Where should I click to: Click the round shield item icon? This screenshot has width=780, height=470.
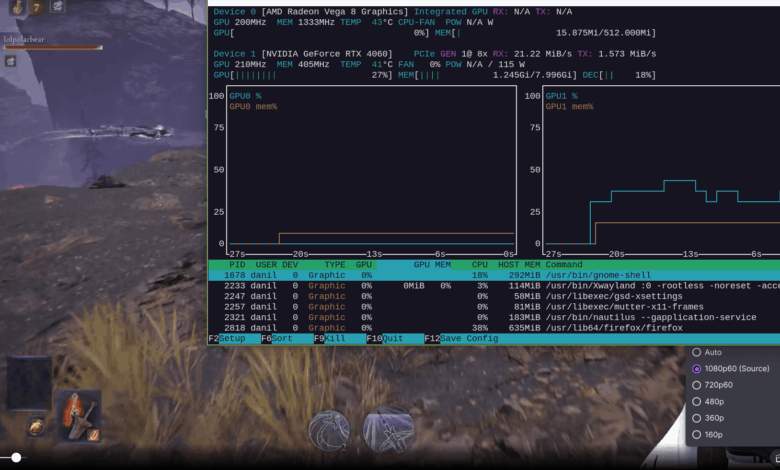click(36, 427)
